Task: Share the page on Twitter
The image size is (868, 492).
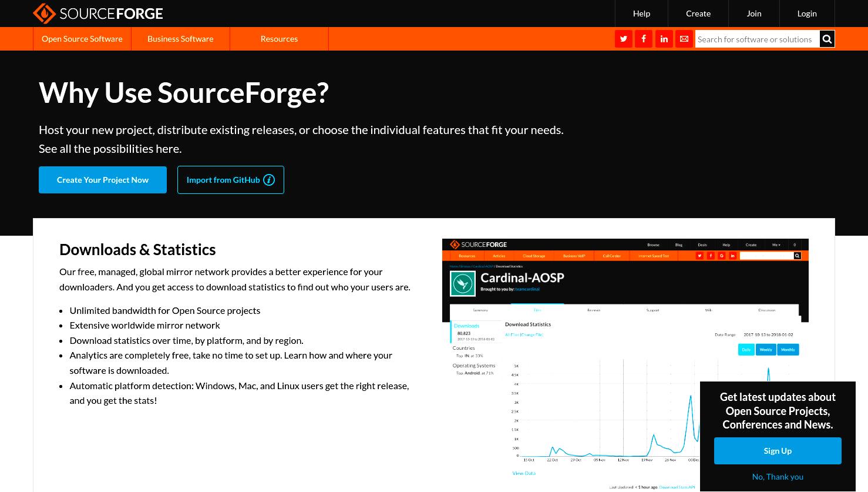Action: pos(624,39)
